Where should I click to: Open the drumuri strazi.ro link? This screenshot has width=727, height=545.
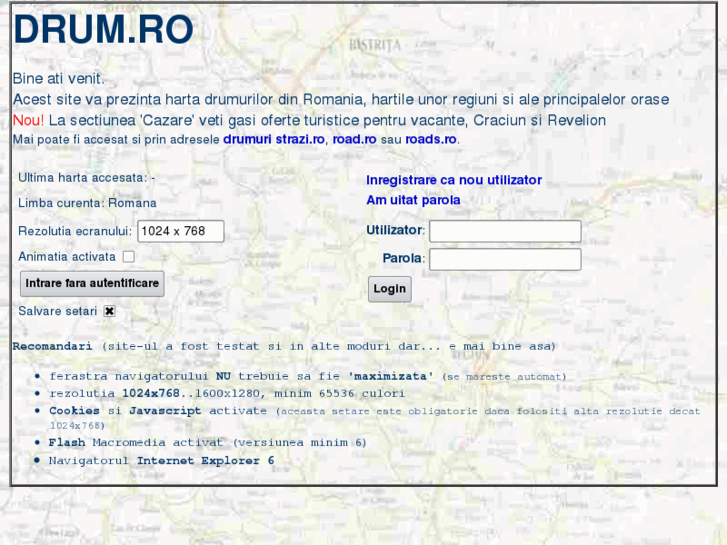point(274,139)
